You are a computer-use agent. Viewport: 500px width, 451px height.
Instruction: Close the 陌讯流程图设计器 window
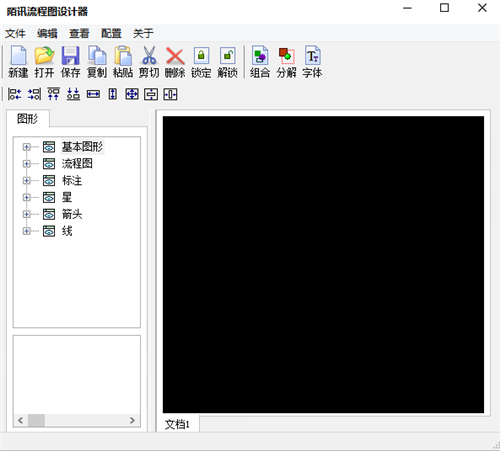482,8
